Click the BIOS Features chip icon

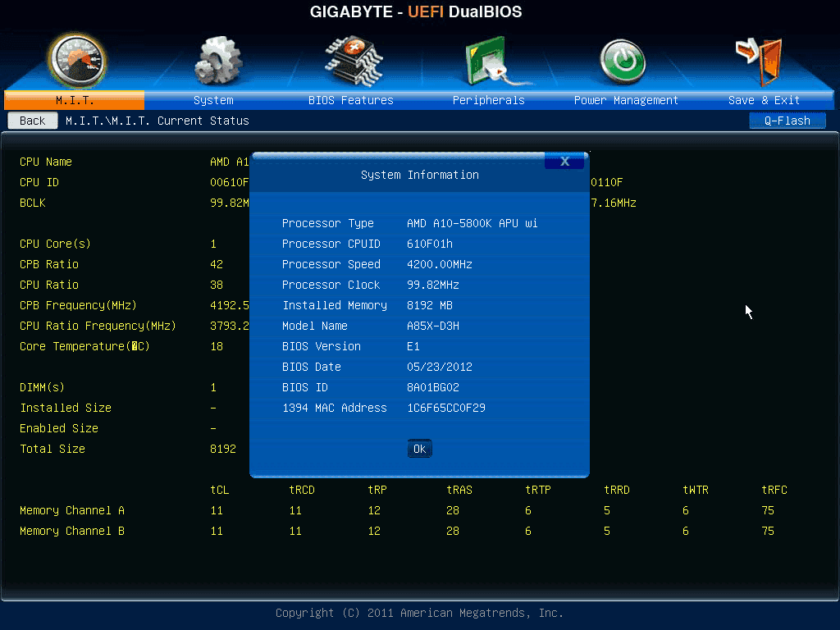(x=353, y=61)
